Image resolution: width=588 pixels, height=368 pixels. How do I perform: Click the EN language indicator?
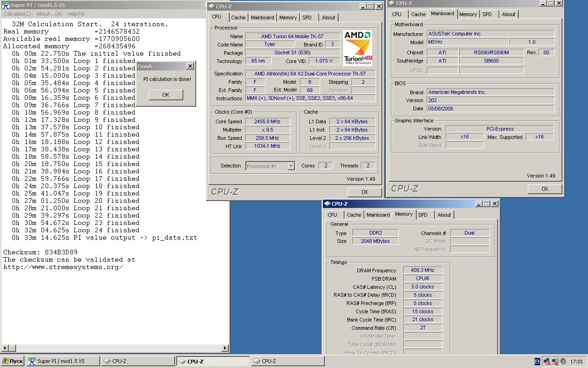[537, 362]
